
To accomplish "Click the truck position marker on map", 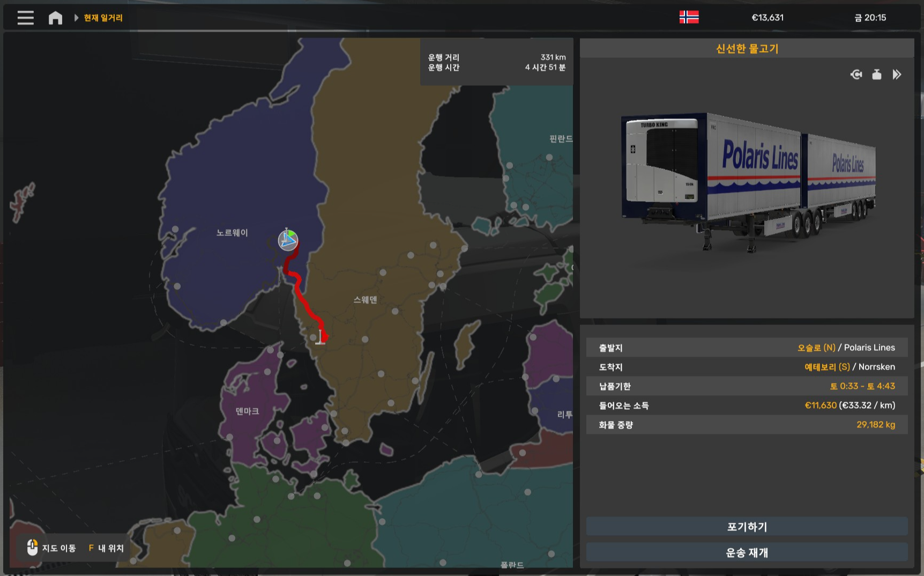I will 288,240.
